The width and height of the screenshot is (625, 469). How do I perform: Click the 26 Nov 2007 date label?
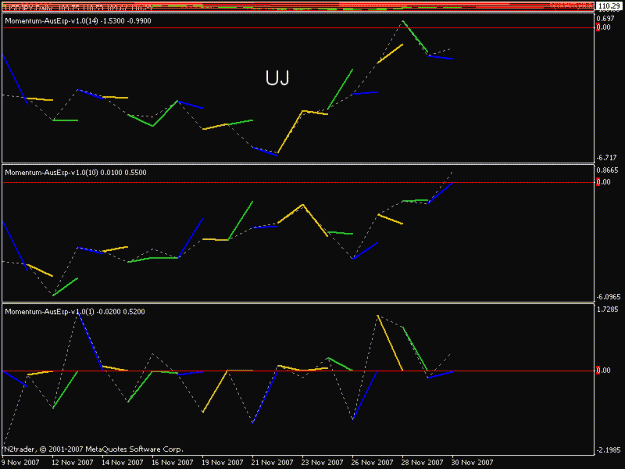click(x=372, y=462)
